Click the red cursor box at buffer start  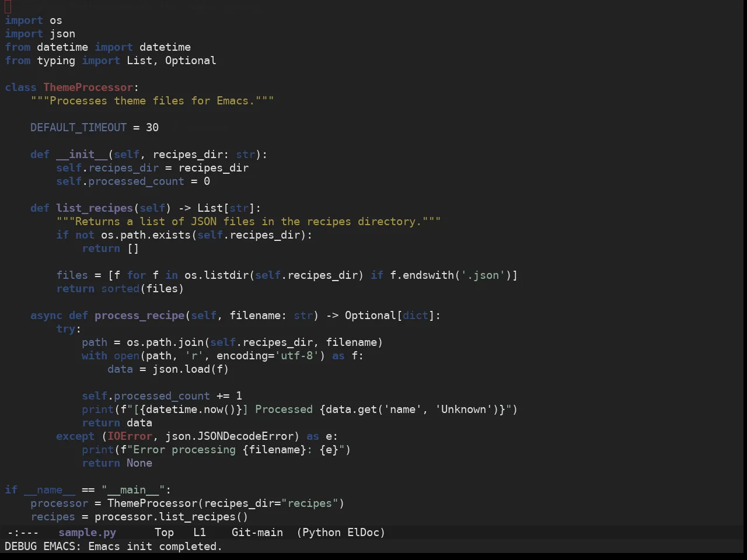pyautogui.click(x=8, y=7)
